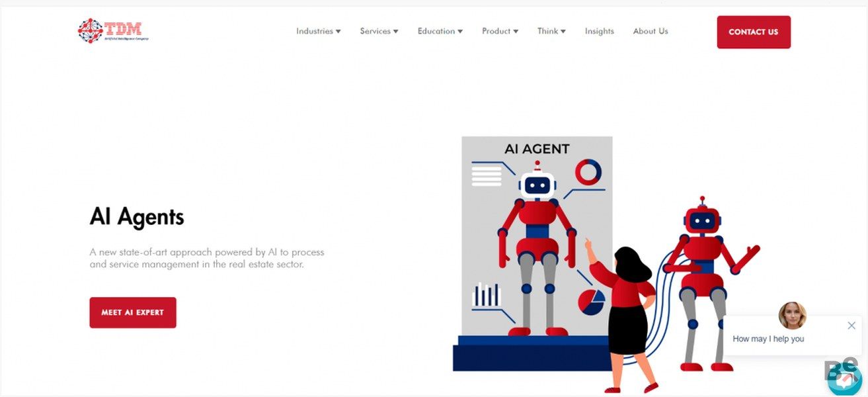Click the donut chart icon in the illustration
The height and width of the screenshot is (397, 868).
tap(588, 172)
